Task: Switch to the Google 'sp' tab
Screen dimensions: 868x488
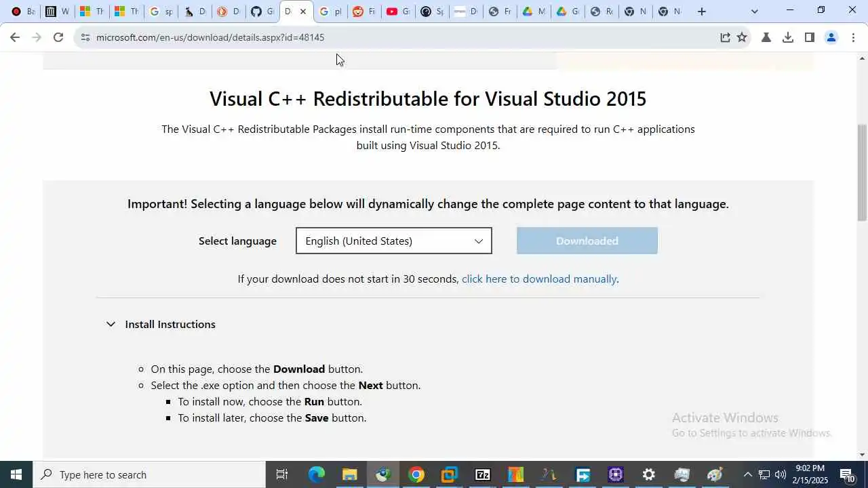Action: click(x=161, y=12)
